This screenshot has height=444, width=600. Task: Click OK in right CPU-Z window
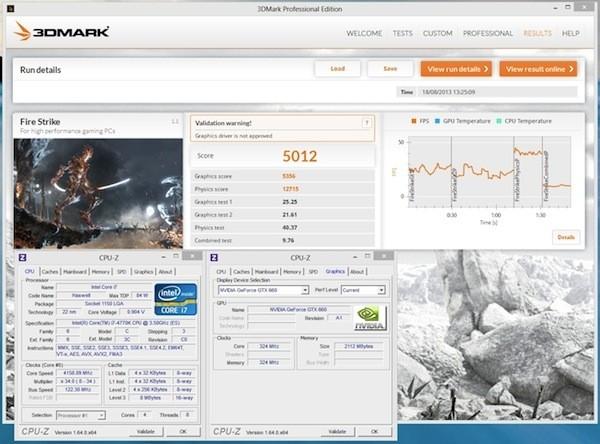[374, 431]
